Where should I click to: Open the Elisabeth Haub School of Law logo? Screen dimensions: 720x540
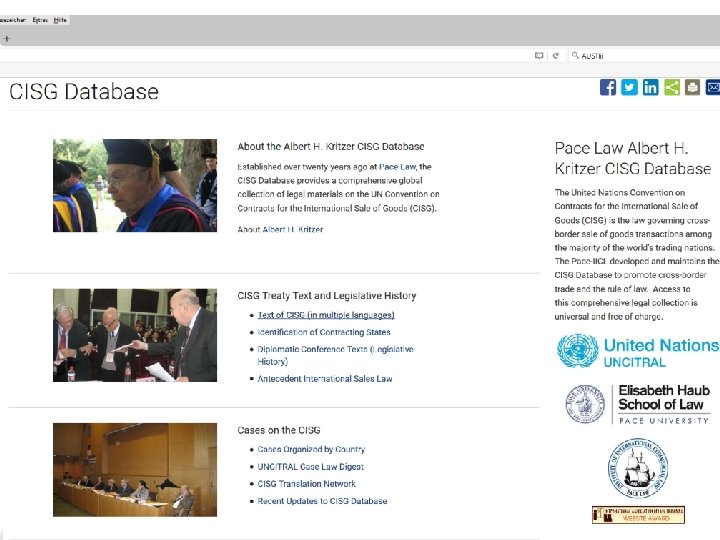click(638, 404)
